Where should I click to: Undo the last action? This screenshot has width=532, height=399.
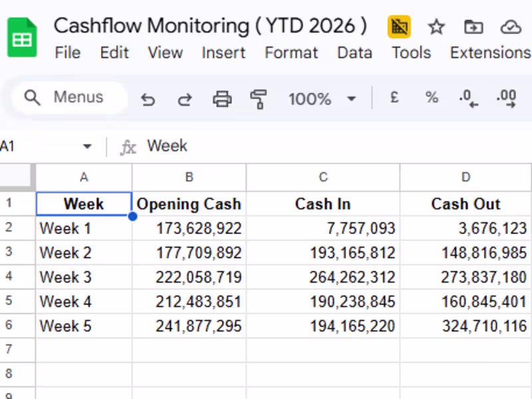[x=148, y=99]
